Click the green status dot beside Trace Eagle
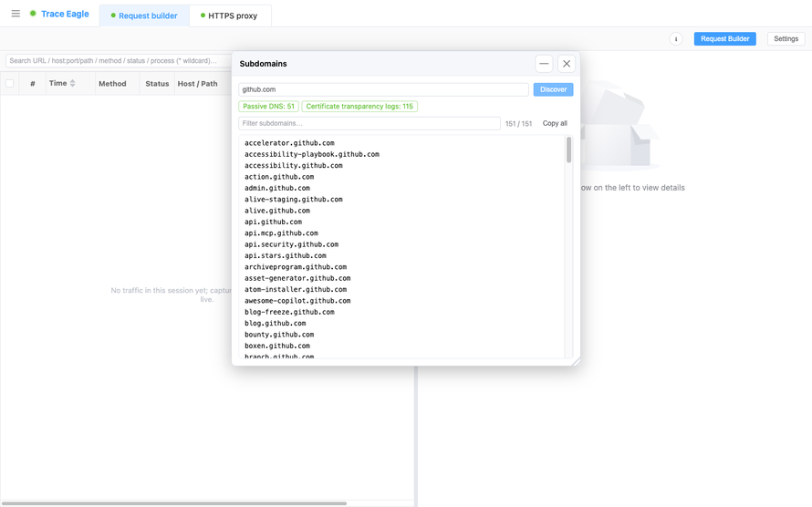 33,14
